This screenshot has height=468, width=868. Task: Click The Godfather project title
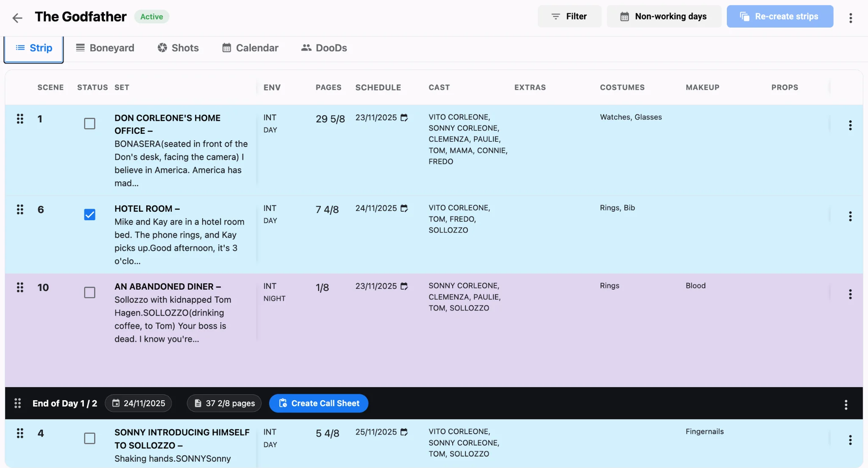81,17
